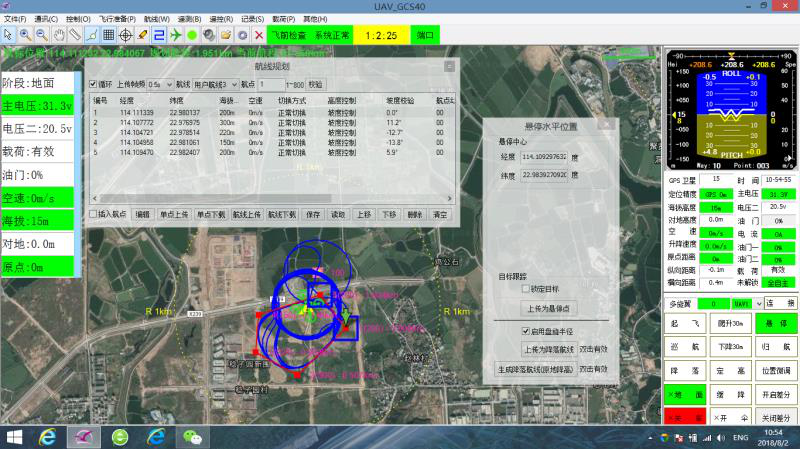Expand the 用户航线3 route dropdown
The height and width of the screenshot is (449, 800).
click(215, 85)
